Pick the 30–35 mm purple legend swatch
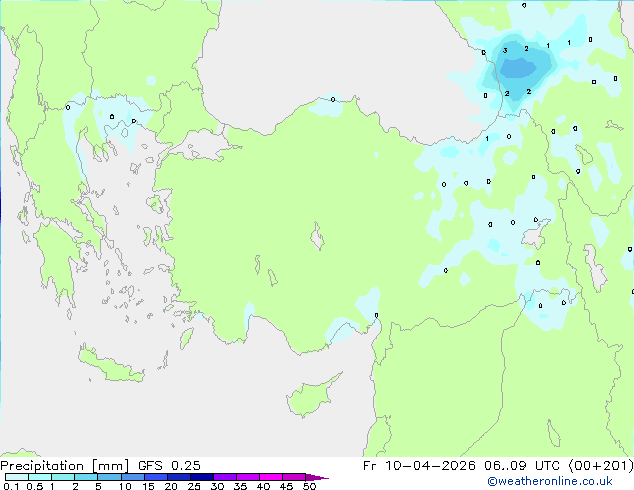The height and width of the screenshot is (490, 634). click(225, 477)
